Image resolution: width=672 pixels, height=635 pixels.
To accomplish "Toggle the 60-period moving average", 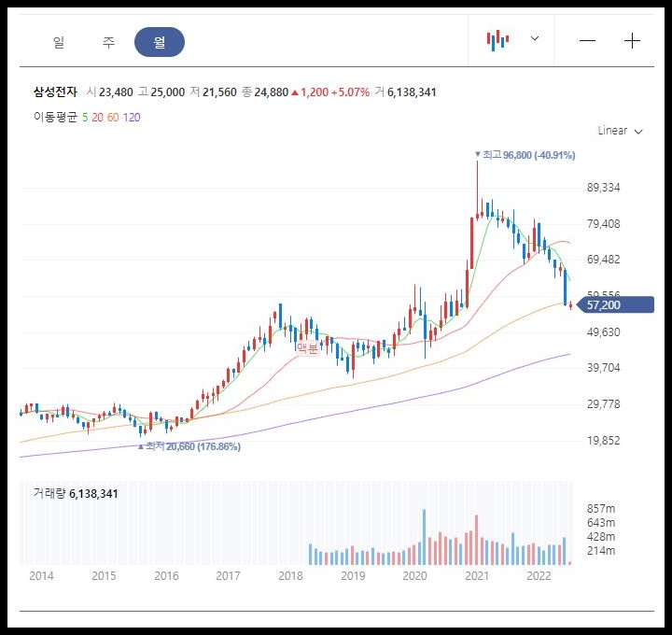I will (113, 118).
